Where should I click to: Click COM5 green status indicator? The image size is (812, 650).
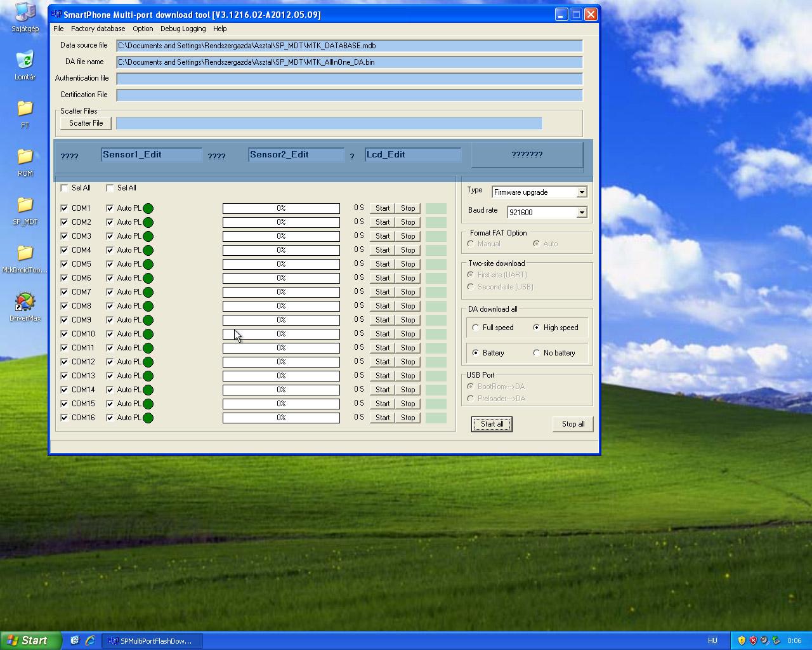(148, 264)
